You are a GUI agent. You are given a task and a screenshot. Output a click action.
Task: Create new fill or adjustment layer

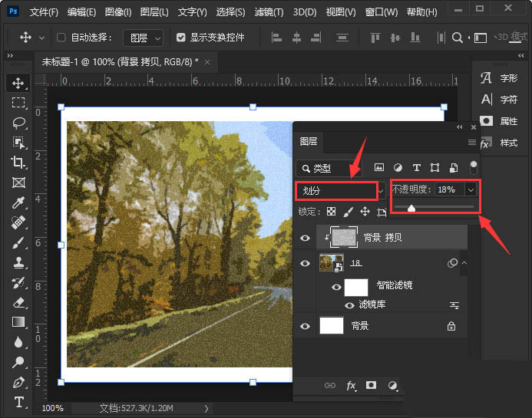point(392,386)
